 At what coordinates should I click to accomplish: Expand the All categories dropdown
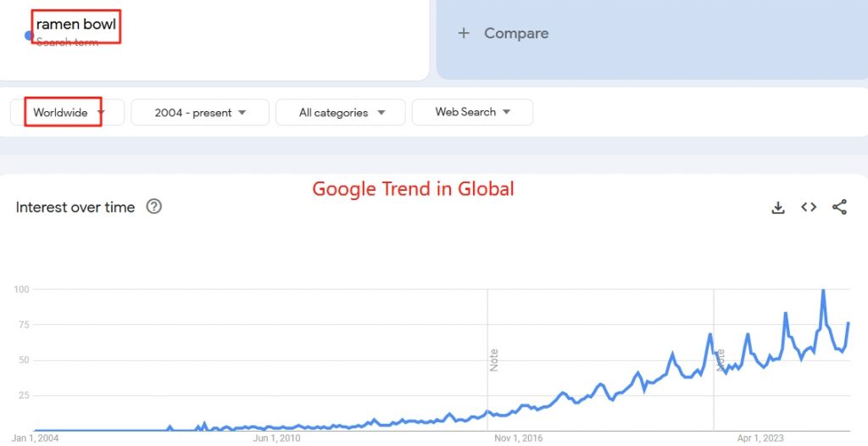(341, 113)
